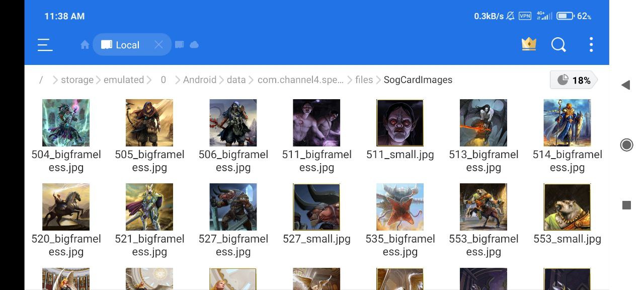Select the 511_small.jpg file name
This screenshot has width=644, height=290.
[x=400, y=155]
